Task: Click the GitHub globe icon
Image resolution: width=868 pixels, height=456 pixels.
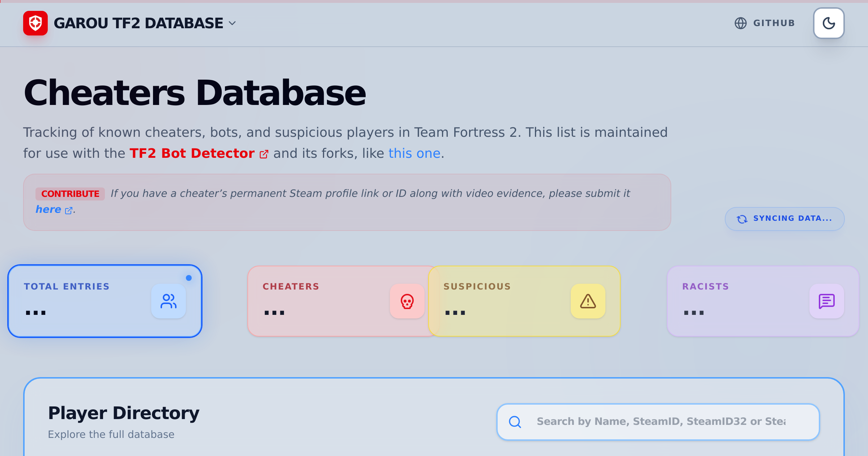Action: 741,23
